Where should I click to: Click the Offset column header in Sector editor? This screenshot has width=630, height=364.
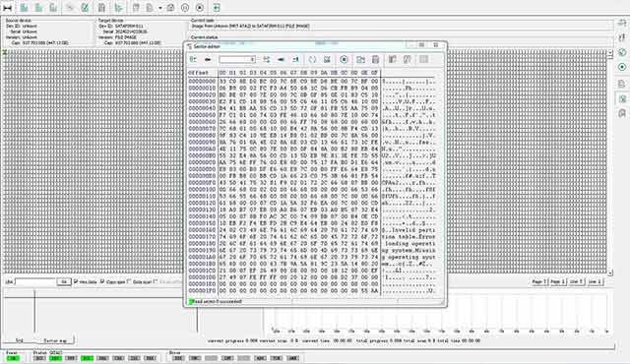click(x=199, y=73)
